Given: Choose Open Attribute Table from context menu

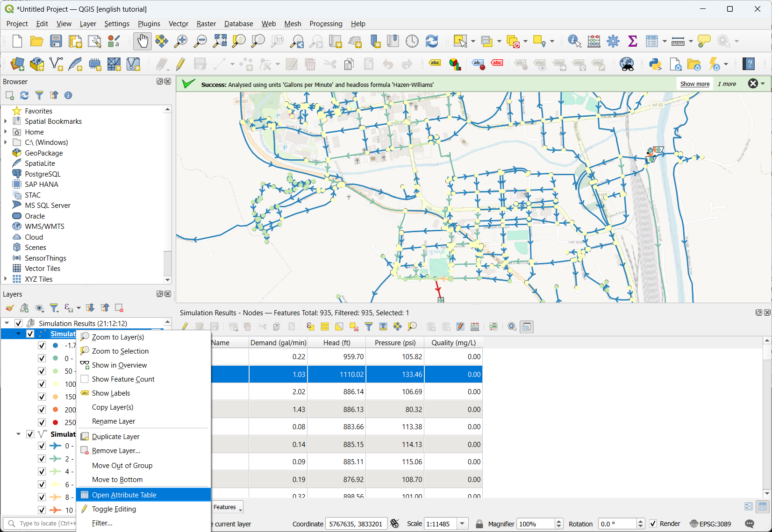Looking at the screenshot, I should (124, 495).
